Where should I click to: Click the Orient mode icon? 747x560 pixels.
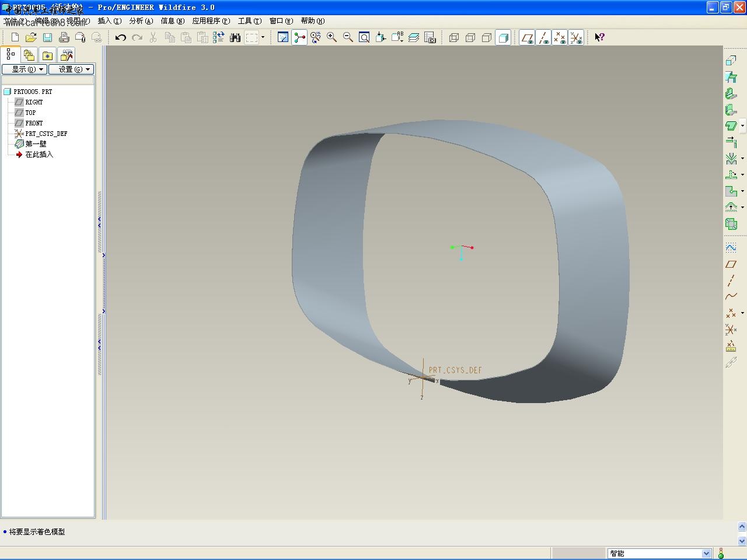316,37
